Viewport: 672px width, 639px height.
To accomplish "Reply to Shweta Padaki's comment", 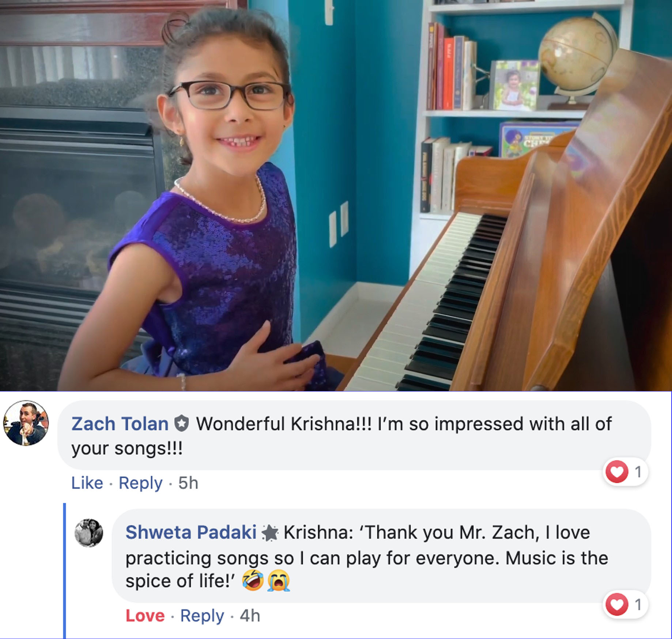I will 202,616.
